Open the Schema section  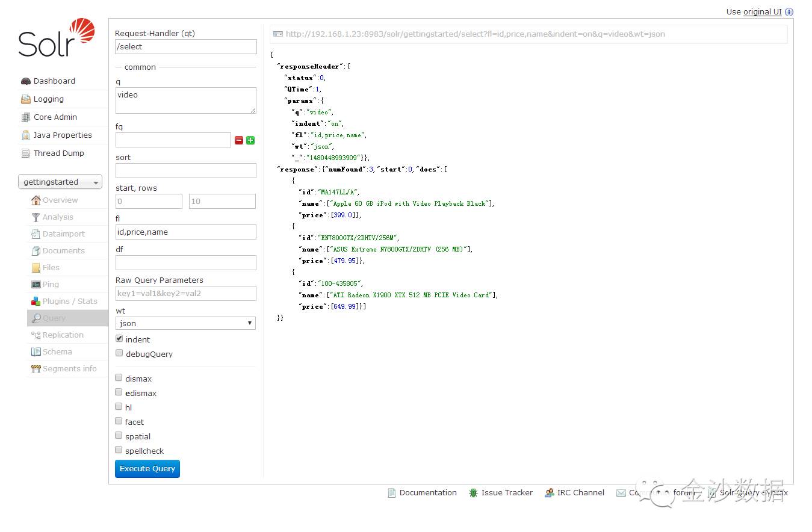click(x=68, y=352)
